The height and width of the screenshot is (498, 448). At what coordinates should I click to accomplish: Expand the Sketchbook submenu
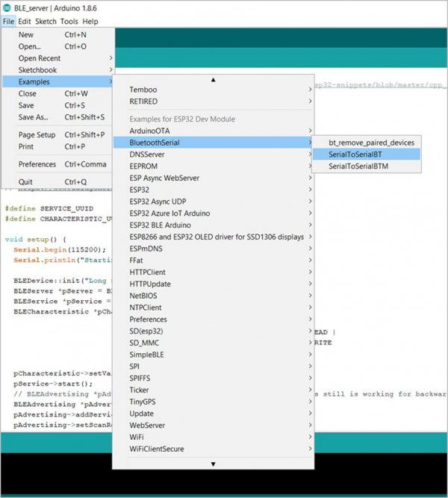(57, 70)
